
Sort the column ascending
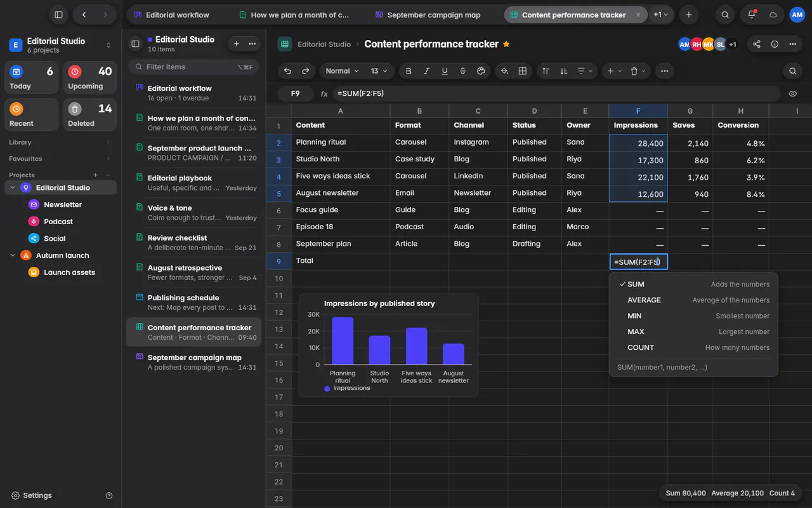point(546,71)
